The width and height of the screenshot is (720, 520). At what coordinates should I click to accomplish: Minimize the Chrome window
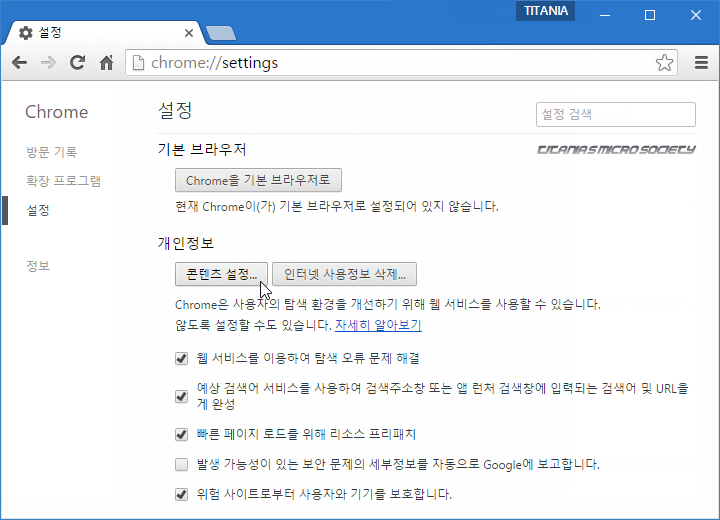605,15
